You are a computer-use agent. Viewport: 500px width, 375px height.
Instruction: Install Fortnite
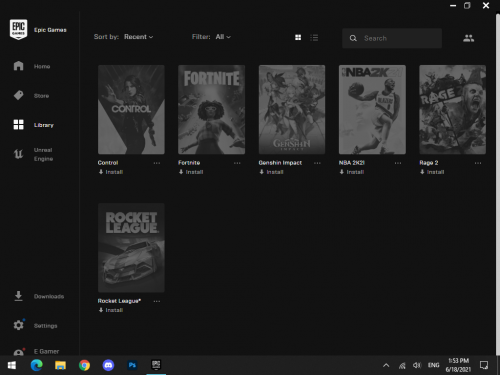point(191,172)
